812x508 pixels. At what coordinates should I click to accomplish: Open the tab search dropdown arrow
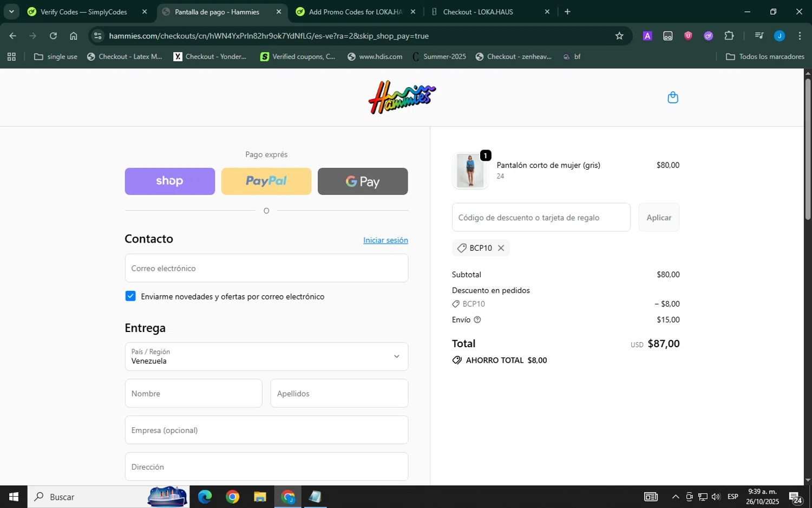tap(11, 11)
